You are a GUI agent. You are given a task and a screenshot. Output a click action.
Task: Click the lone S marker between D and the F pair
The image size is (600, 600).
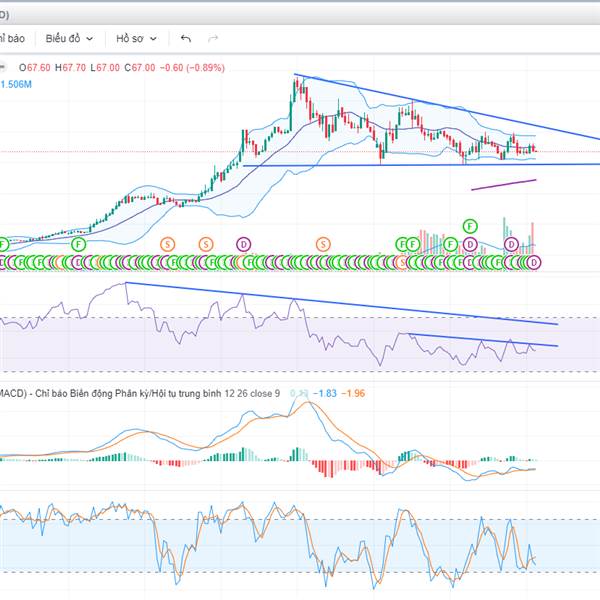[323, 244]
